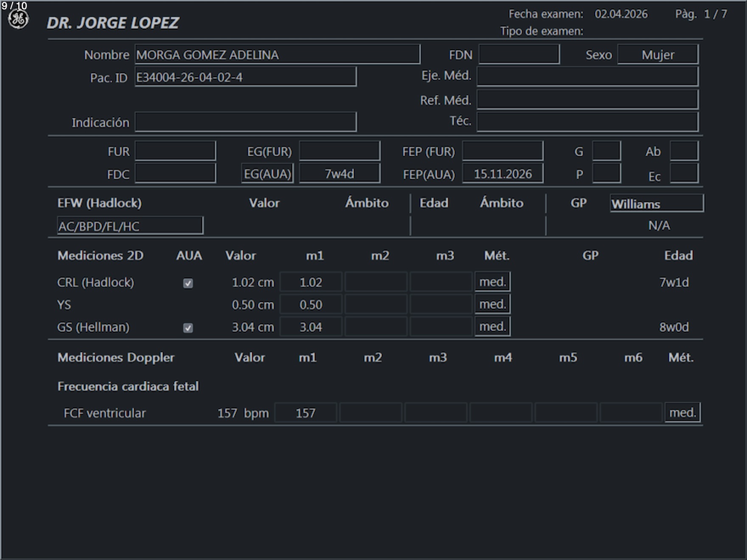The height and width of the screenshot is (560, 747).
Task: Click the GE logo icon
Action: [18, 20]
